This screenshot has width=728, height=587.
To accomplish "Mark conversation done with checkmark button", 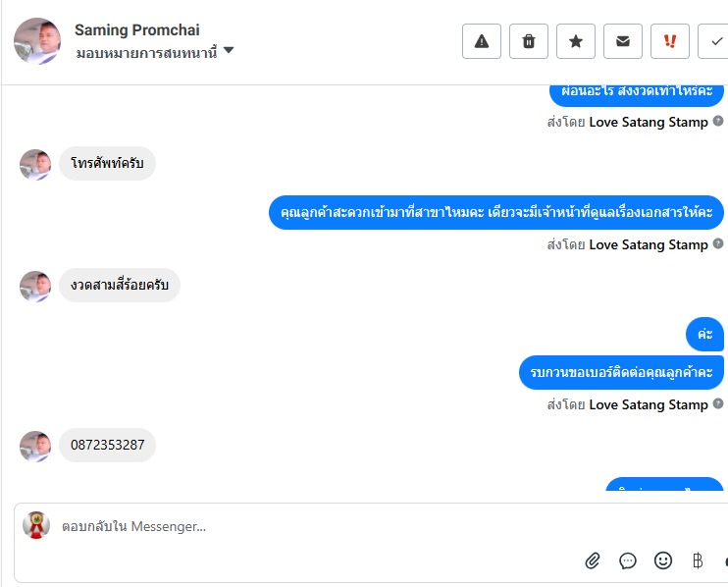I will (x=714, y=41).
